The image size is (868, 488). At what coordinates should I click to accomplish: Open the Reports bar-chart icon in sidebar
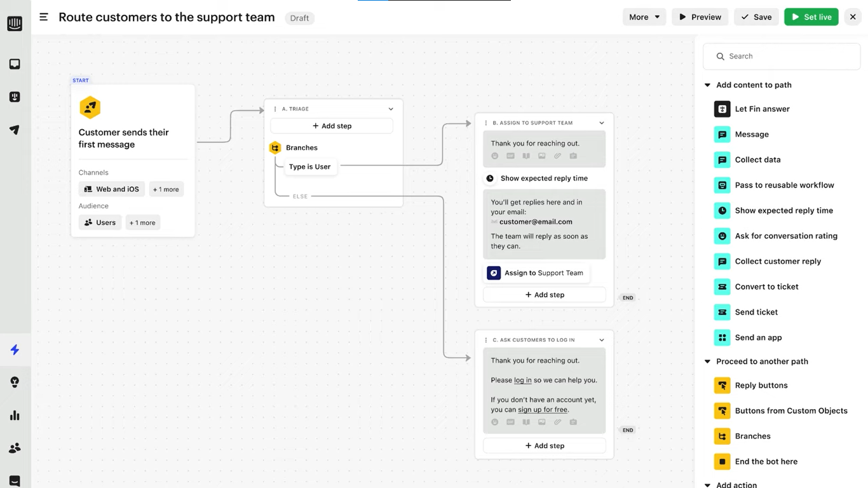tap(15, 415)
